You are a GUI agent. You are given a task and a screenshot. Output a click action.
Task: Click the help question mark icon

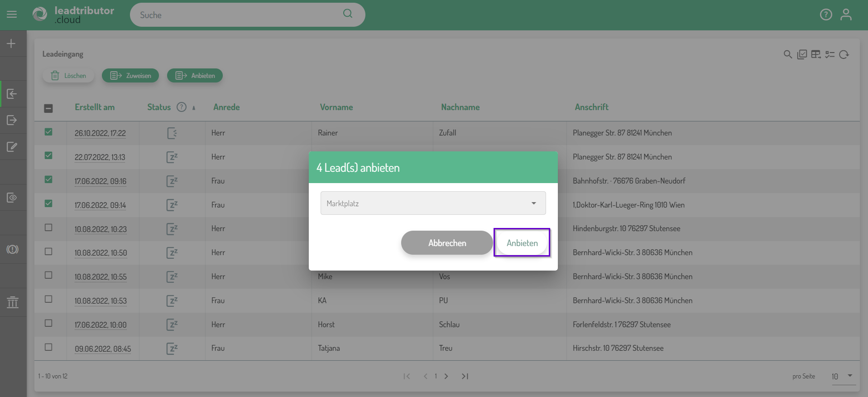tap(826, 15)
